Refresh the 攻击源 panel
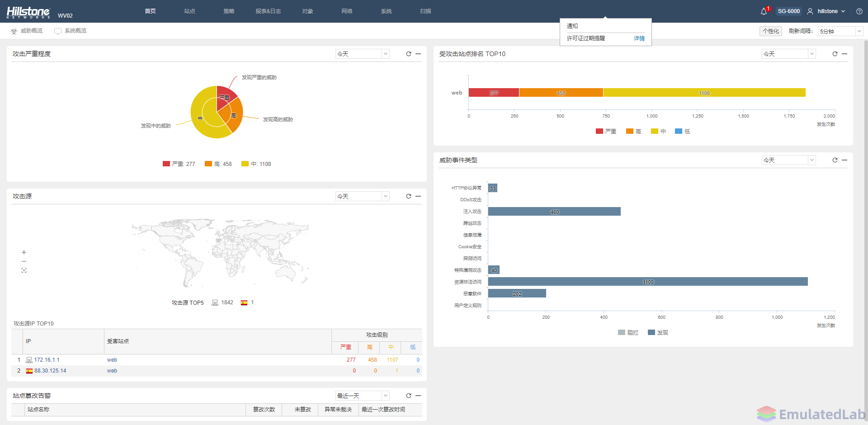Screen dimensions: 868x425 tap(409, 196)
